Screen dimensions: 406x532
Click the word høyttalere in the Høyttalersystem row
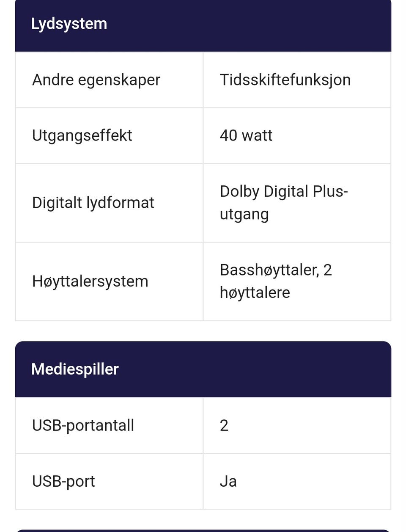(x=255, y=292)
